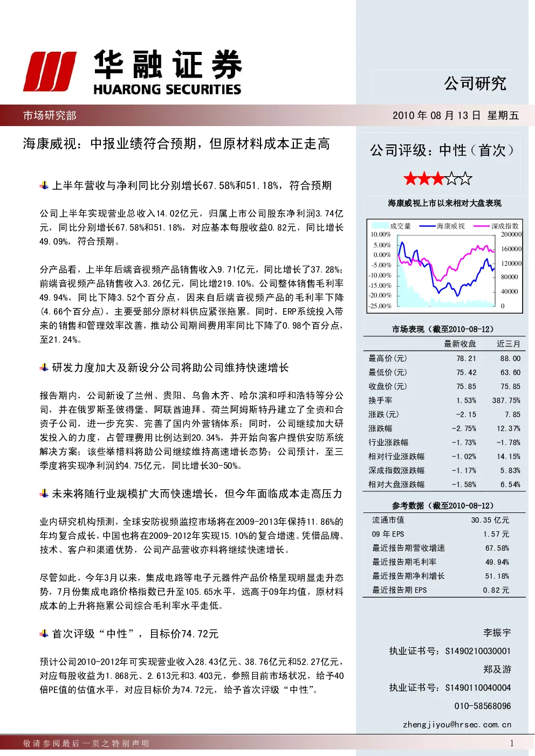Click the value 67.58% in reference data
This screenshot has width=535, height=756.
click(x=497, y=548)
